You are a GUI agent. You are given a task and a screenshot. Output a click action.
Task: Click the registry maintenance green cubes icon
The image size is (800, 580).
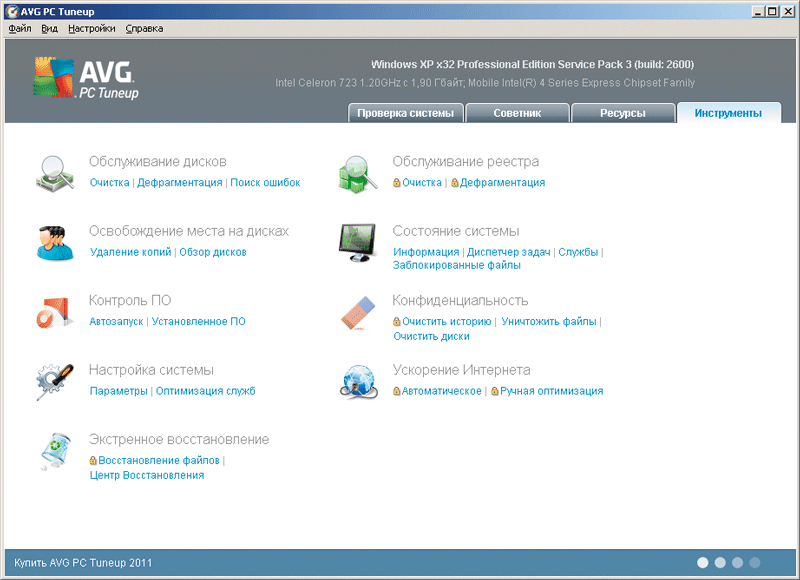tap(358, 174)
